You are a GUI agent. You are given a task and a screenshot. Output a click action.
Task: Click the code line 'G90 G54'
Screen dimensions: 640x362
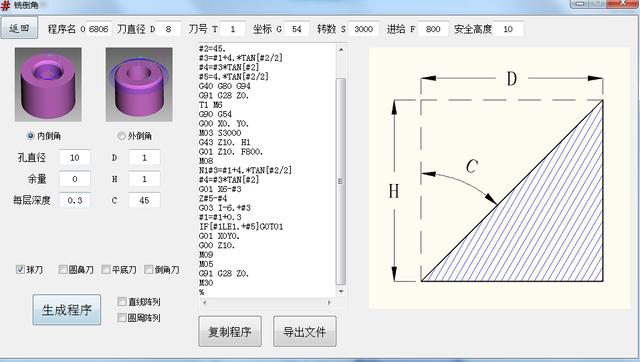tap(215, 114)
